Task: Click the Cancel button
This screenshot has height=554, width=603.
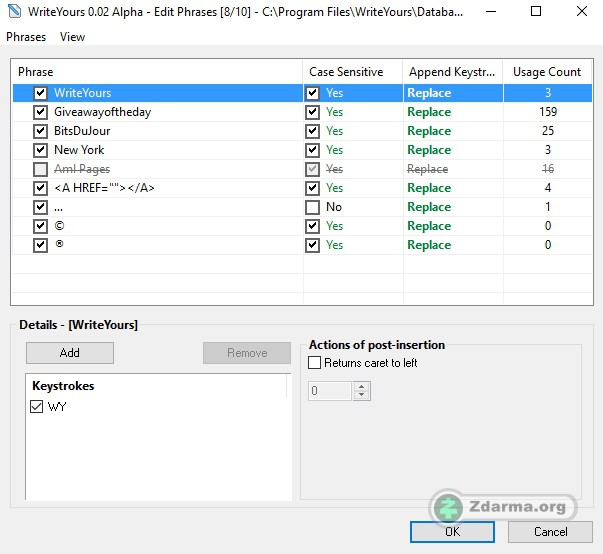Action: click(550, 532)
